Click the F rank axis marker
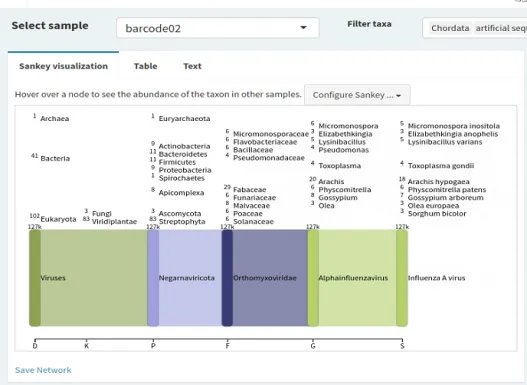This screenshot has height=385, width=527. click(x=228, y=346)
